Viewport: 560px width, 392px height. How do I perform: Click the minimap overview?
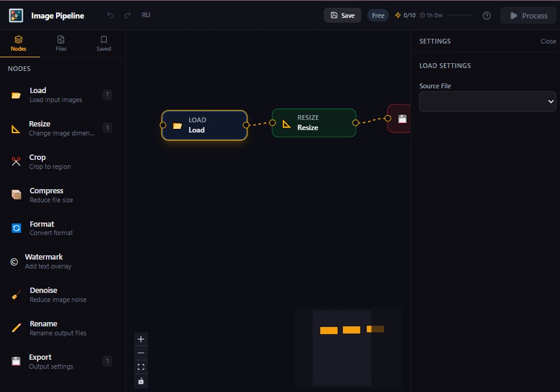click(348, 348)
